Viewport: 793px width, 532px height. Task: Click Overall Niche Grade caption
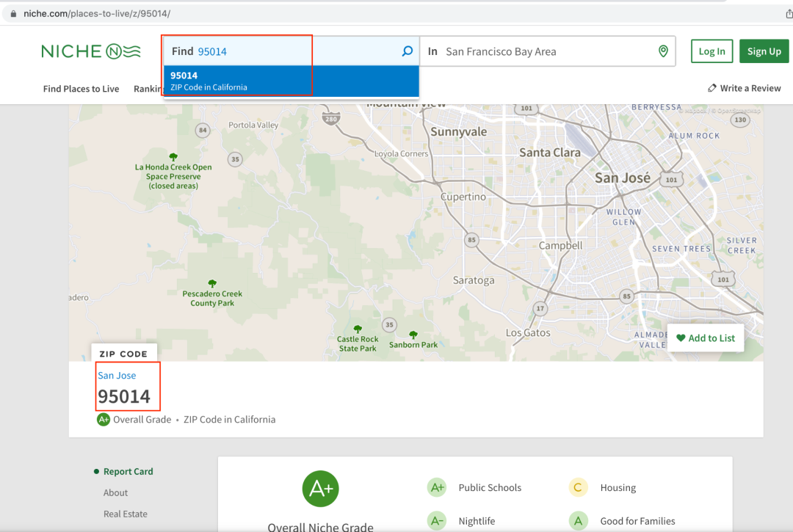click(x=320, y=526)
